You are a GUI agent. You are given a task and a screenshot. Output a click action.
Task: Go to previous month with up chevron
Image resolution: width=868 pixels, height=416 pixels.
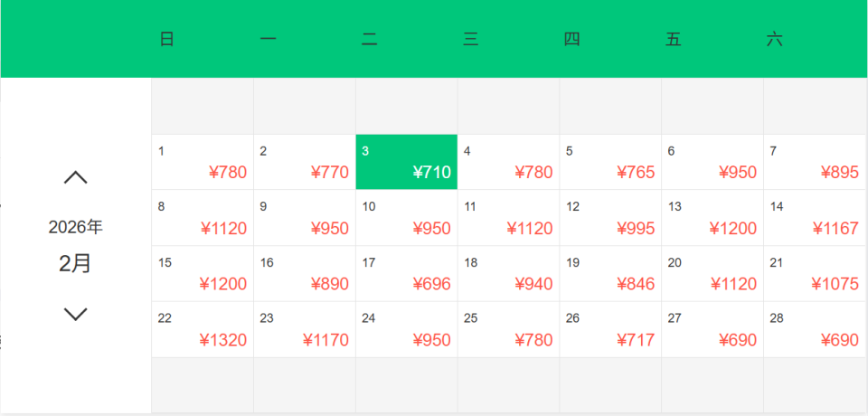coord(76,177)
